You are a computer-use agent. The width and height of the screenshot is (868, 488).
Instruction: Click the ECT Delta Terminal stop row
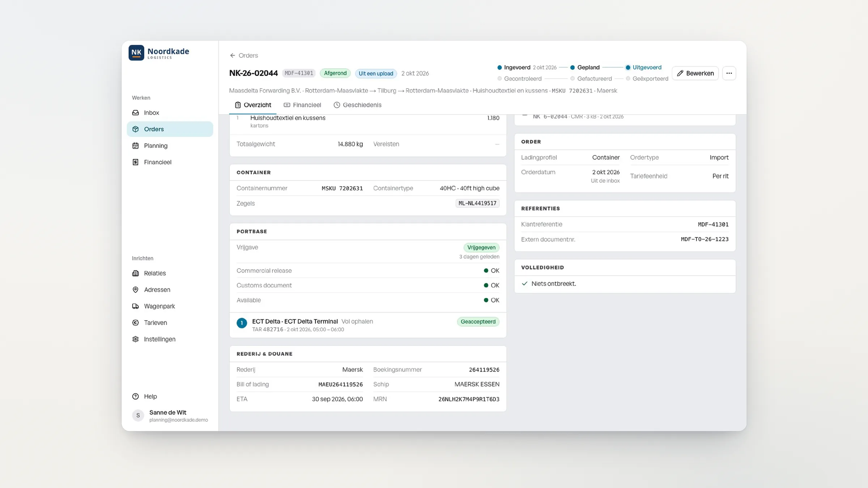(x=368, y=325)
